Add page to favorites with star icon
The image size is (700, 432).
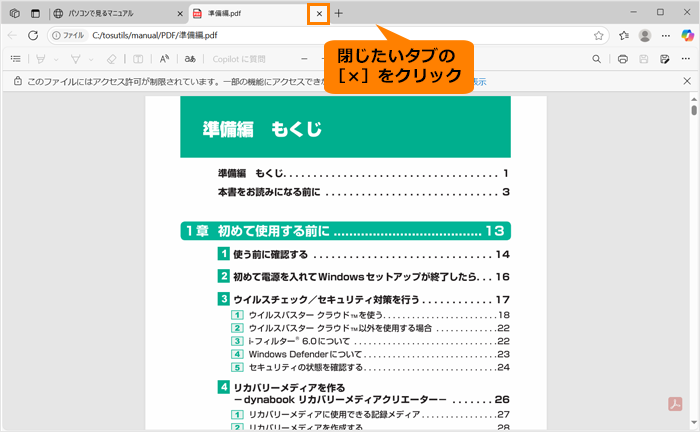599,36
